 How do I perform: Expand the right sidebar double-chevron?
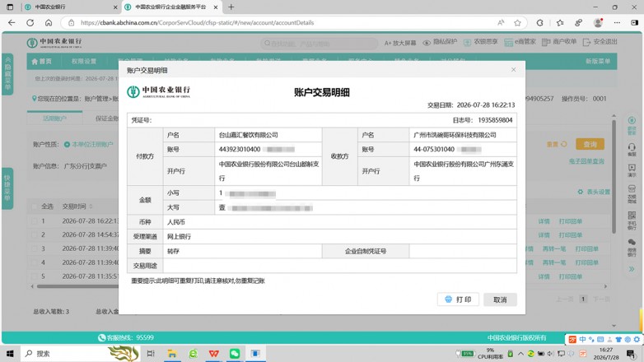(632, 269)
